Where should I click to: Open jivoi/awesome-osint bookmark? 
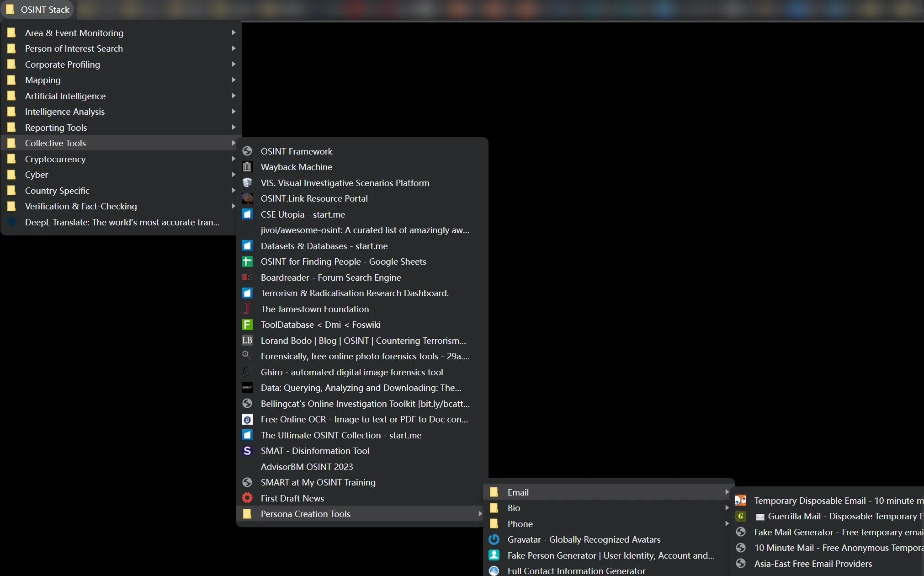[x=361, y=230]
